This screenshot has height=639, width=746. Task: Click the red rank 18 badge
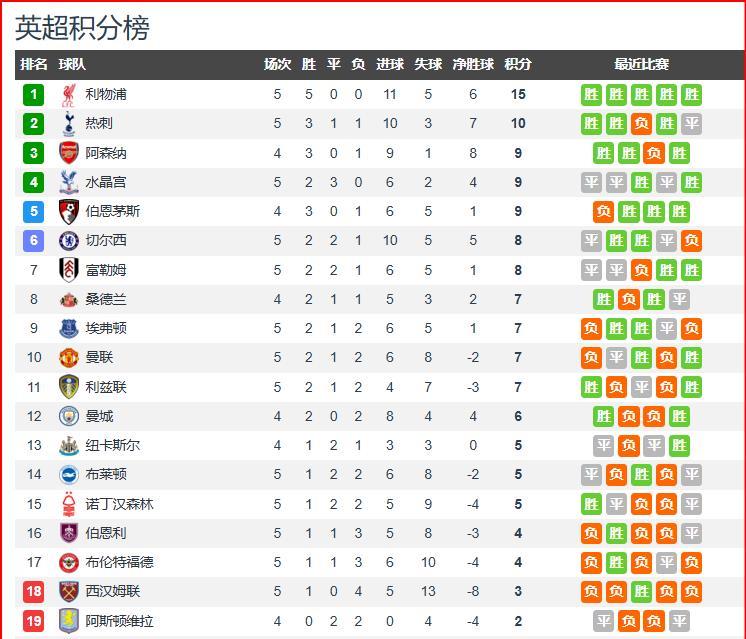34,591
